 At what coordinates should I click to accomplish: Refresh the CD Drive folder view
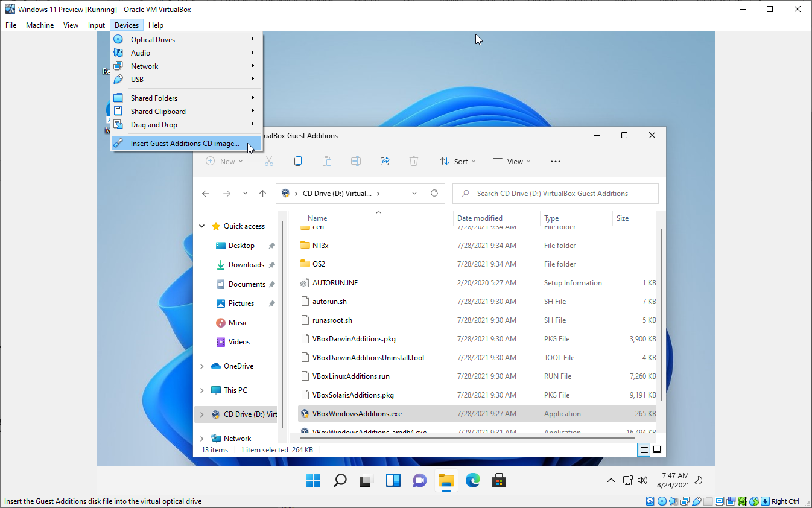click(x=434, y=194)
